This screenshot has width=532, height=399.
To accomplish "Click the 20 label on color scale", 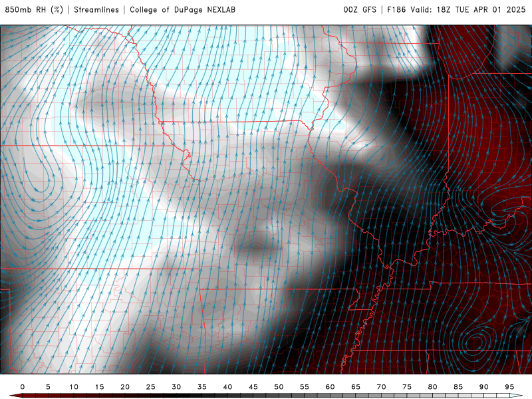I will [125, 387].
